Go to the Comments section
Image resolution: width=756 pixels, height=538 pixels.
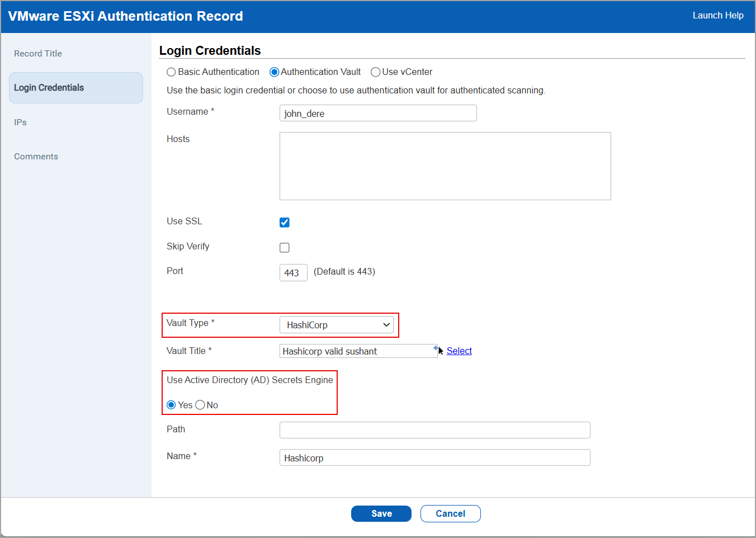36,156
